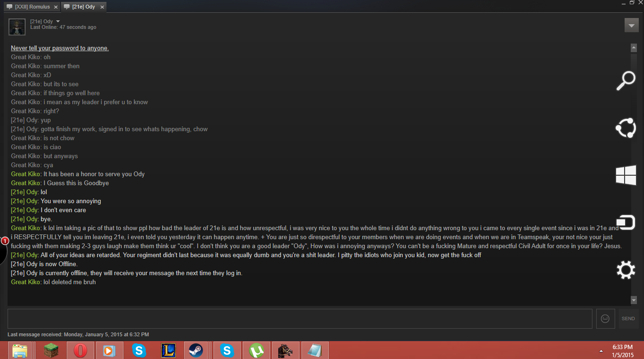This screenshot has width=644, height=359.
Task: Click the chat scrollbar down arrow
Action: tap(634, 300)
